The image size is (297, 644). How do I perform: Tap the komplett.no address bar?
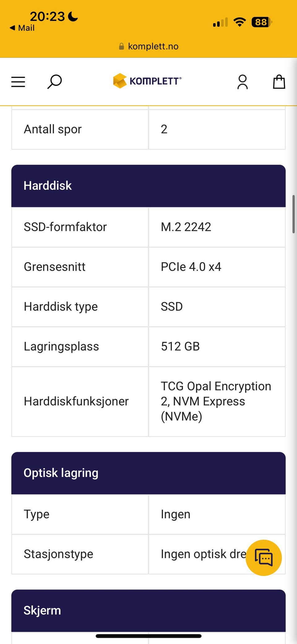tap(148, 46)
